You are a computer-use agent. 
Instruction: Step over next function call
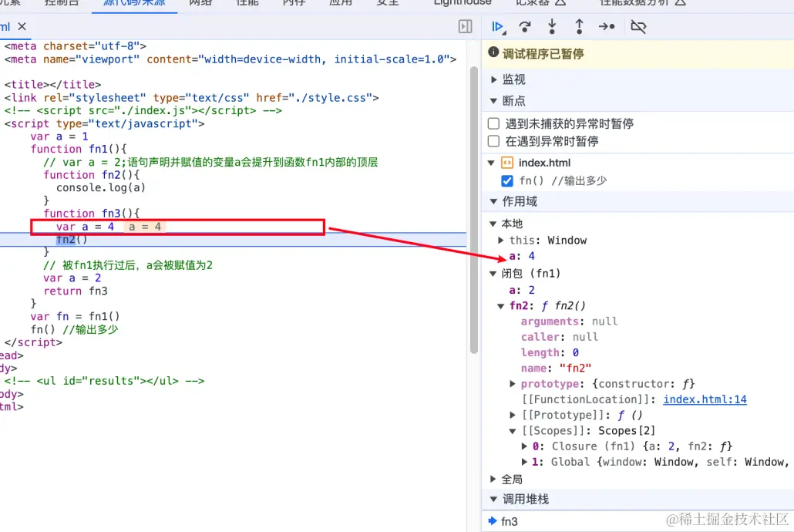point(525,26)
